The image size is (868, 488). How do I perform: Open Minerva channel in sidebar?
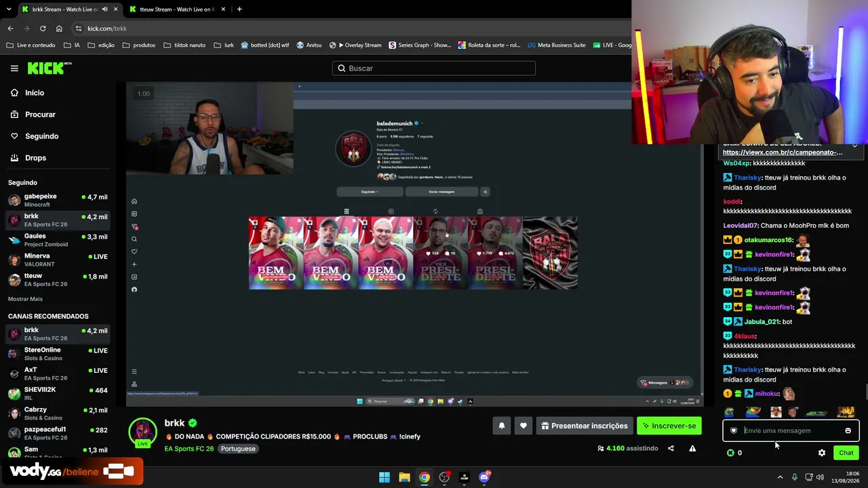pyautogui.click(x=58, y=260)
